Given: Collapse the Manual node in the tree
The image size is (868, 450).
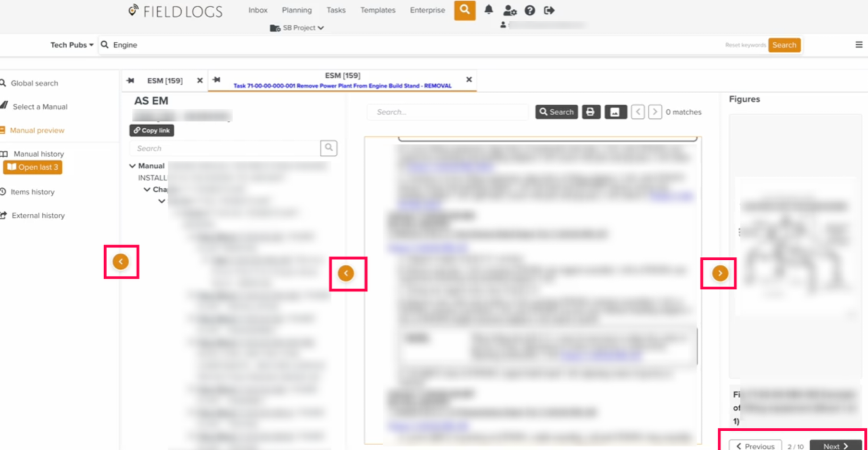Looking at the screenshot, I should (x=132, y=165).
